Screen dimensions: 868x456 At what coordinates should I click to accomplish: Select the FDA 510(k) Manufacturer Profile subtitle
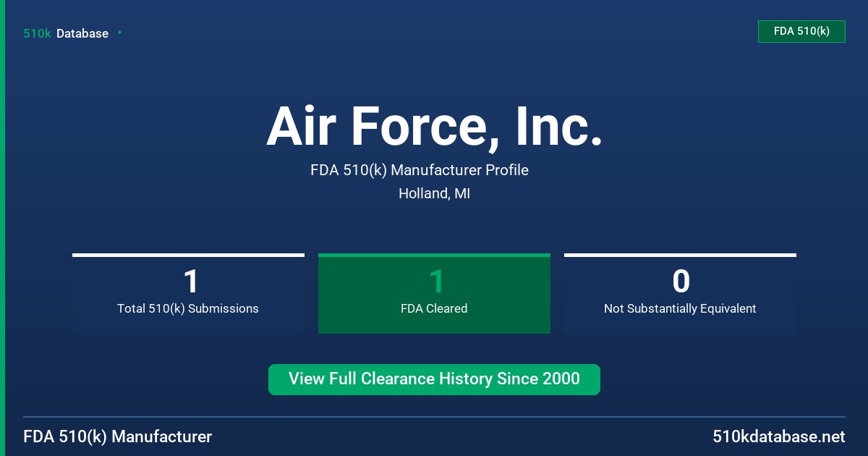click(420, 170)
